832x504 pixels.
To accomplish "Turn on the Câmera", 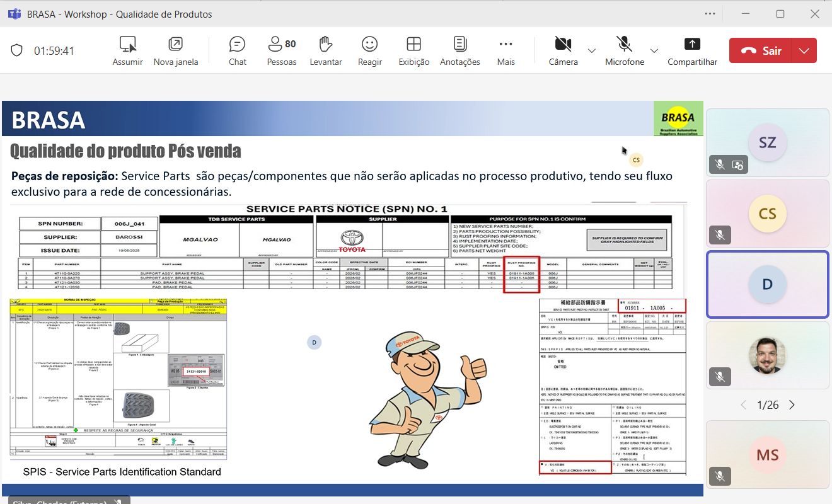I will point(562,51).
